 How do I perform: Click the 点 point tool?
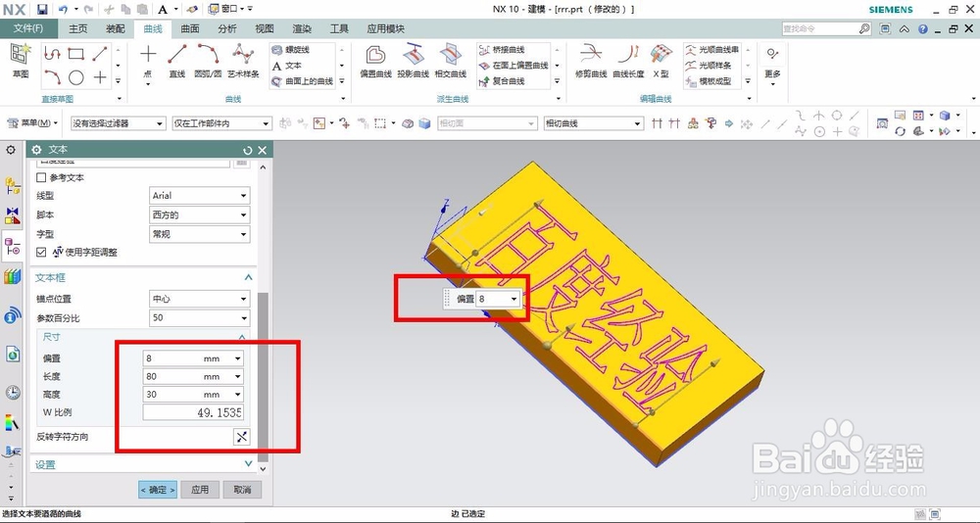(148, 62)
